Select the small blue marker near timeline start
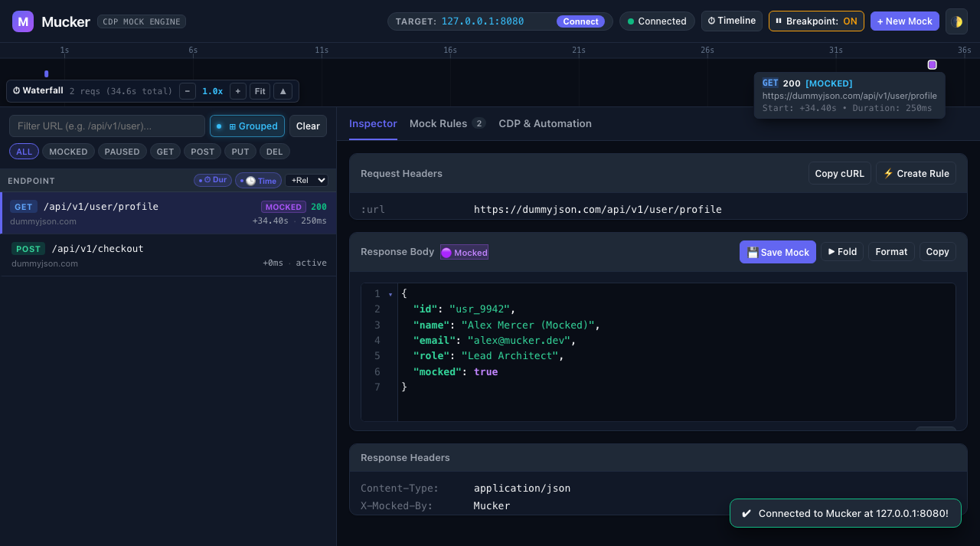This screenshot has height=546, width=980. coord(47,74)
